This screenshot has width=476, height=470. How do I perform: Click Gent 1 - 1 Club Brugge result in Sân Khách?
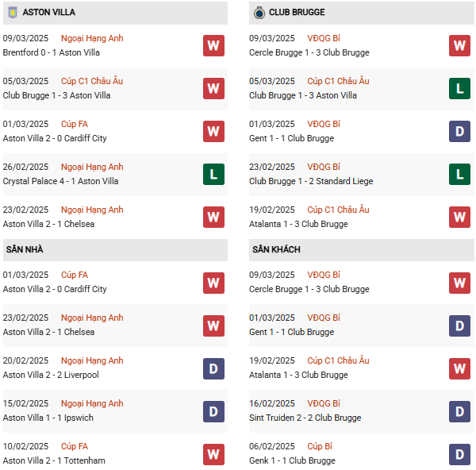pyautogui.click(x=291, y=332)
